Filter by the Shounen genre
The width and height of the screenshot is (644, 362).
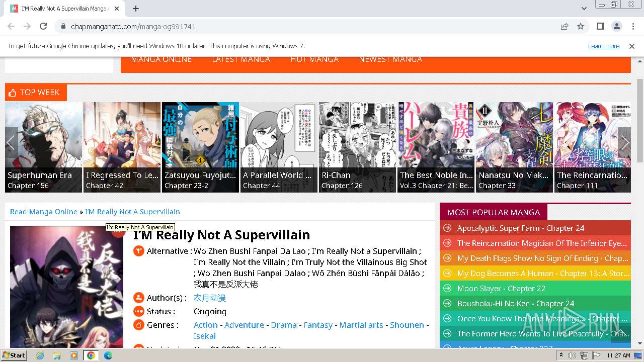407,325
